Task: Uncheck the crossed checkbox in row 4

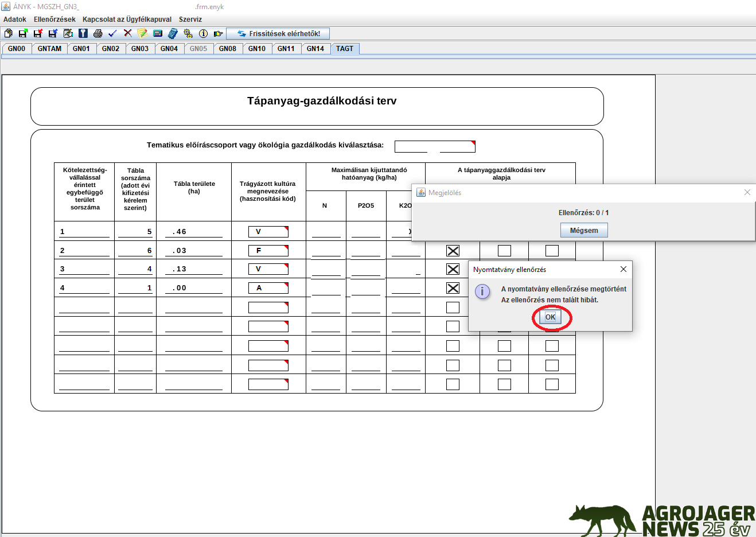Action: pyautogui.click(x=453, y=288)
